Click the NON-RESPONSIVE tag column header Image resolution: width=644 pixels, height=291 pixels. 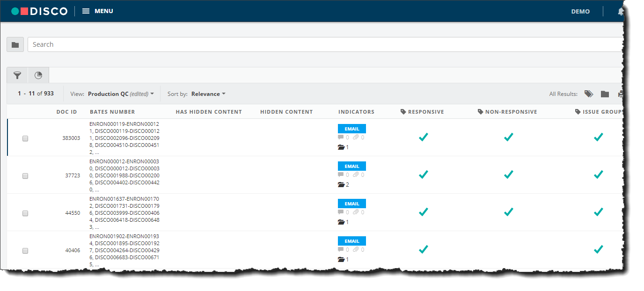[507, 112]
